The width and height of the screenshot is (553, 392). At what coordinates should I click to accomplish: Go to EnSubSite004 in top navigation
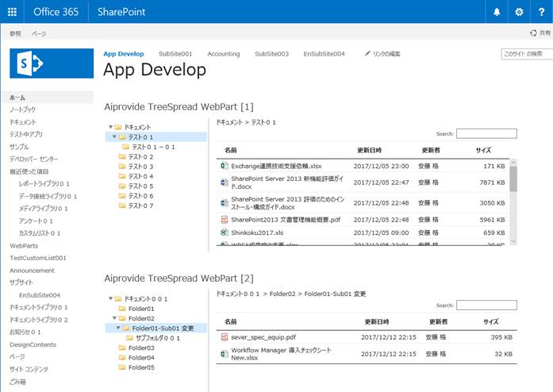(325, 54)
